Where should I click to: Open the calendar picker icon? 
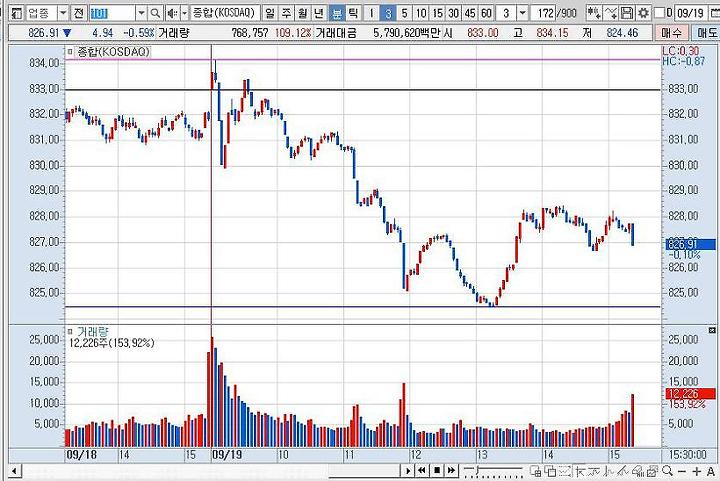click(x=714, y=13)
